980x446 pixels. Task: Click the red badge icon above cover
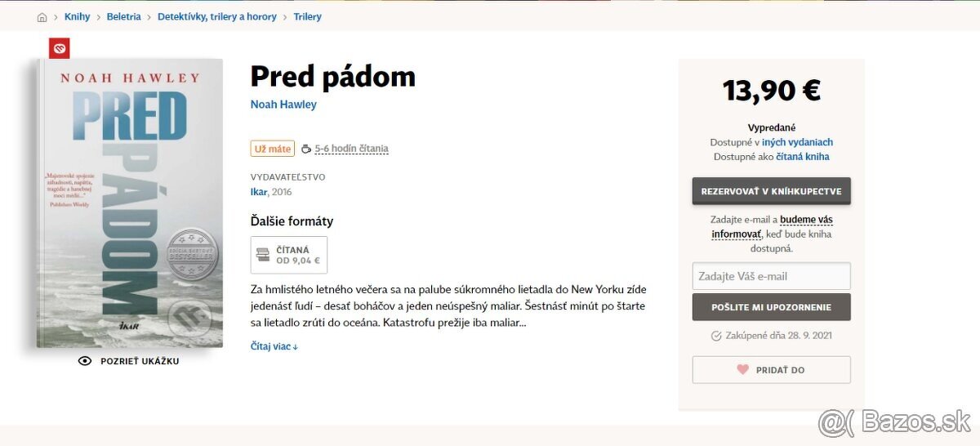(59, 49)
